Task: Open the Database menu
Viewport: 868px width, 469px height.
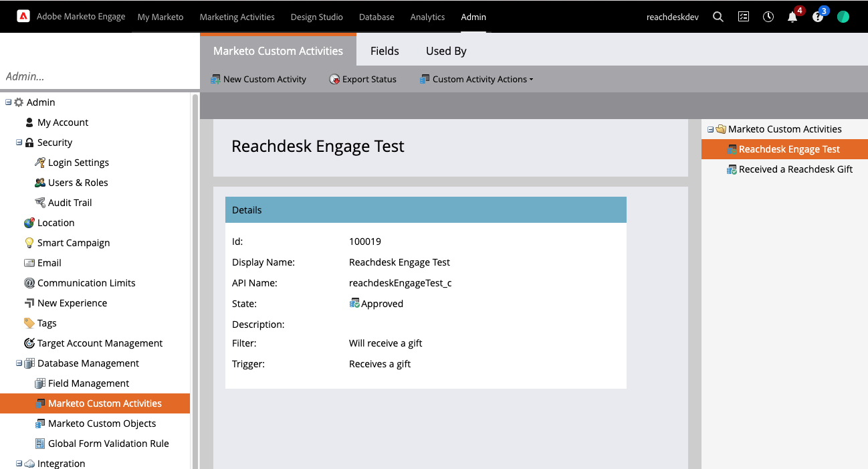Action: (x=376, y=17)
